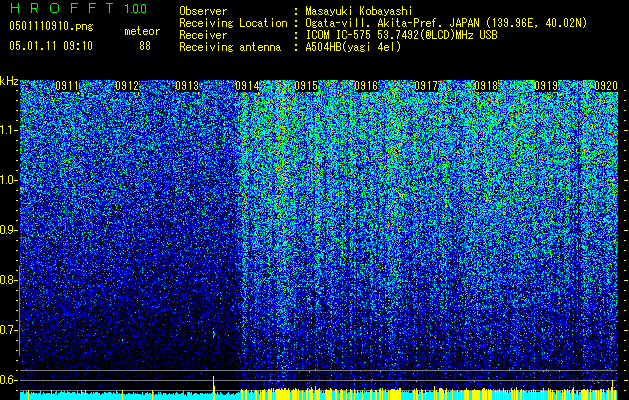The width and height of the screenshot is (629, 400).
Task: Select the kHz axis unit label
Action: (x=9, y=81)
